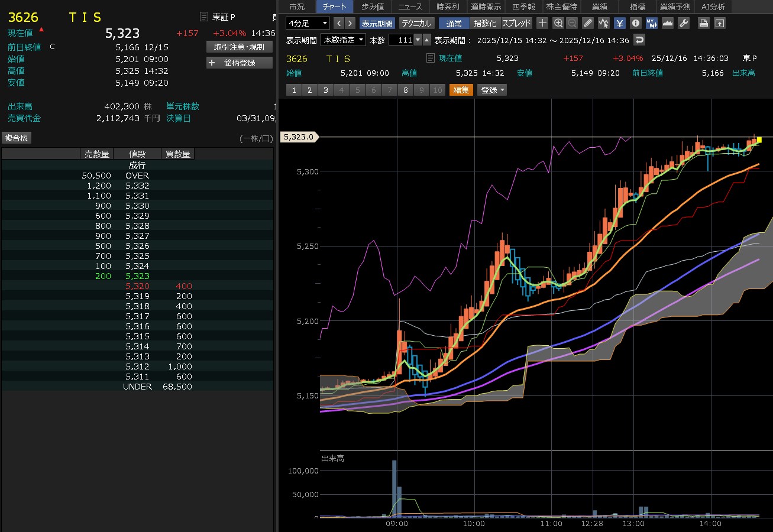
Task: Open chart settings wrench icon
Action: pos(683,23)
